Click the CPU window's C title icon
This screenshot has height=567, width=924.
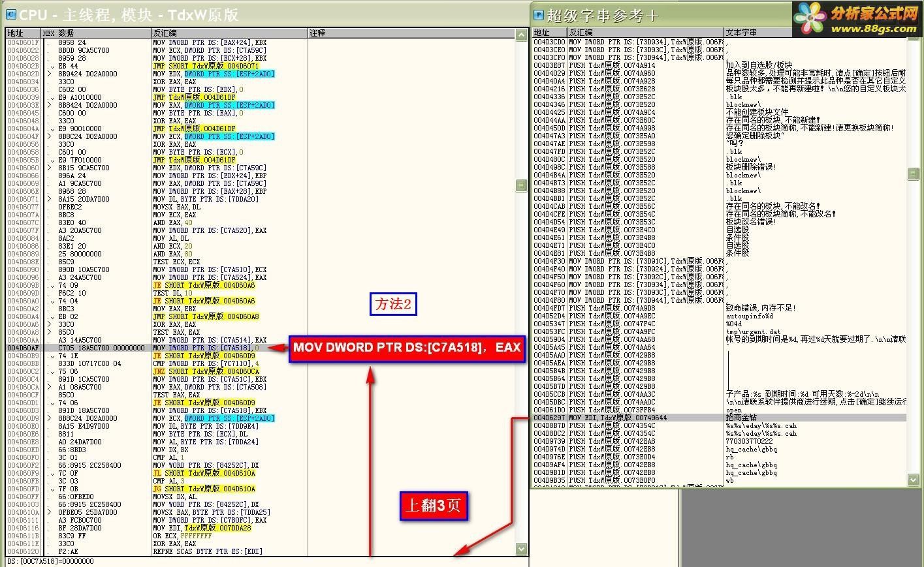coord(10,14)
